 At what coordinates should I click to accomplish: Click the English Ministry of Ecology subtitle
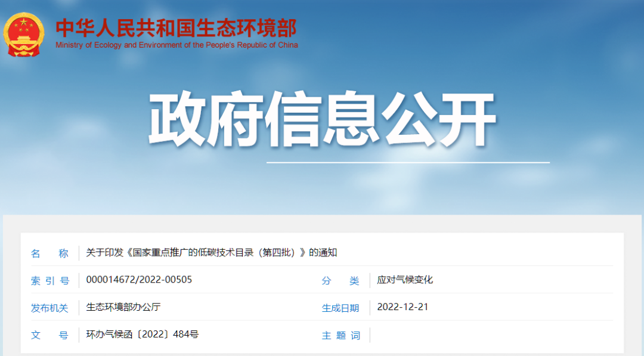(177, 45)
